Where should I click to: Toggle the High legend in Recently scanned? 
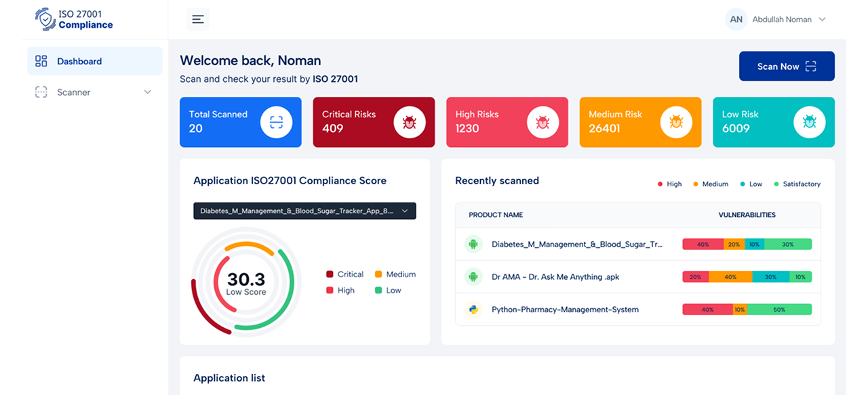click(669, 184)
